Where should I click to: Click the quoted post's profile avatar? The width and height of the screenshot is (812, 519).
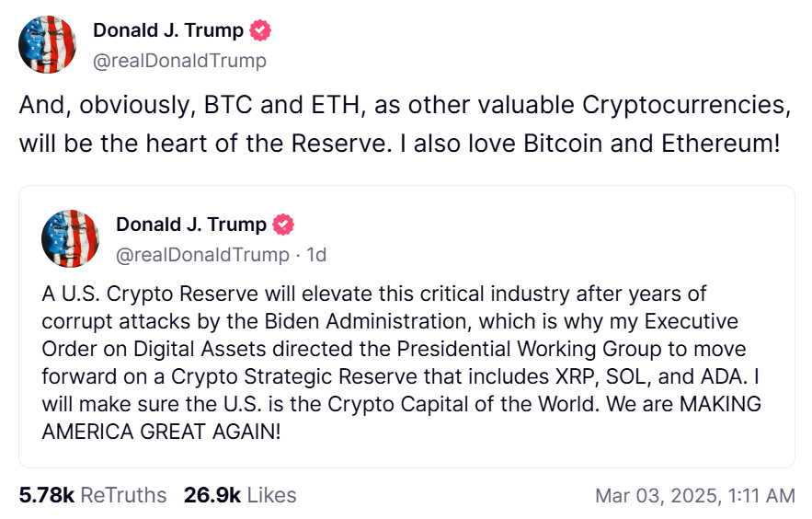coord(70,238)
